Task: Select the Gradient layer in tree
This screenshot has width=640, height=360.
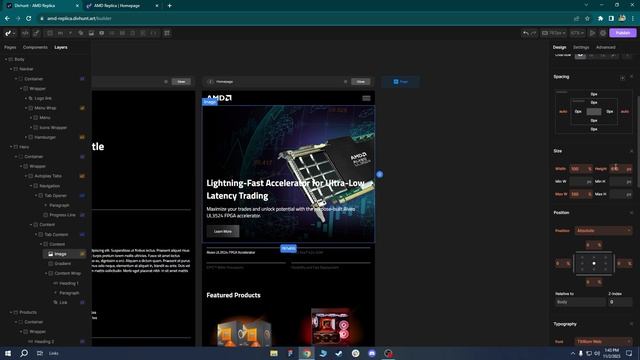Action: (62, 264)
